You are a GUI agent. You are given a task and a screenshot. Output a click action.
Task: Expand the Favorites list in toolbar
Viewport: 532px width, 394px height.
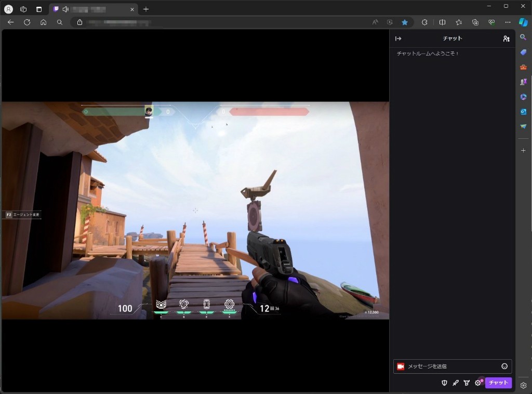459,22
